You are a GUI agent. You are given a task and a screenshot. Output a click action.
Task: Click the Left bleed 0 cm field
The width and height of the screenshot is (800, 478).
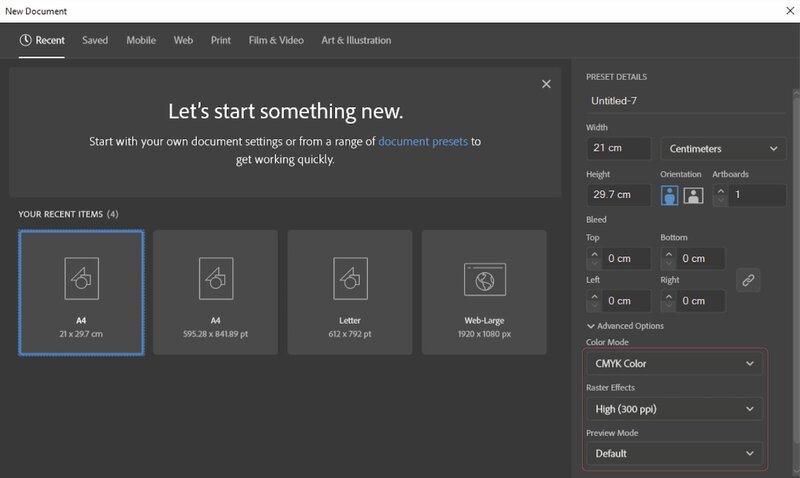click(627, 301)
